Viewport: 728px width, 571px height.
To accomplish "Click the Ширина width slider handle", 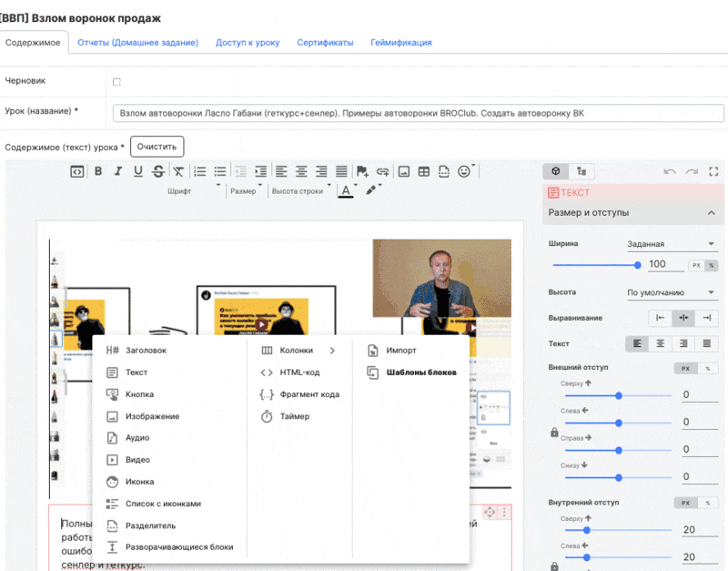I will click(637, 265).
